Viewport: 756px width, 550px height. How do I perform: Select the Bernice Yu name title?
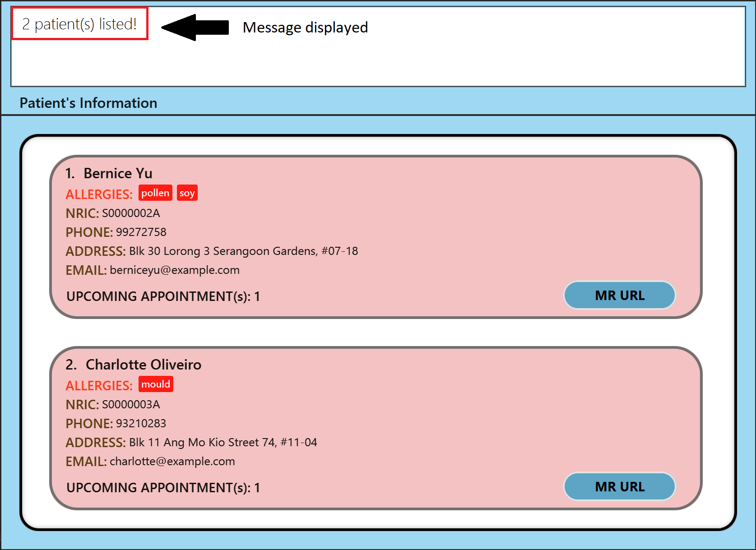(118, 173)
